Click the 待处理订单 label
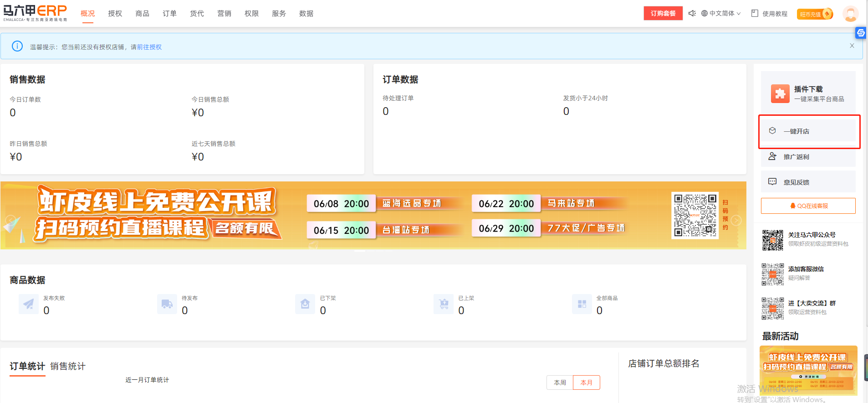The image size is (868, 403). tap(398, 98)
